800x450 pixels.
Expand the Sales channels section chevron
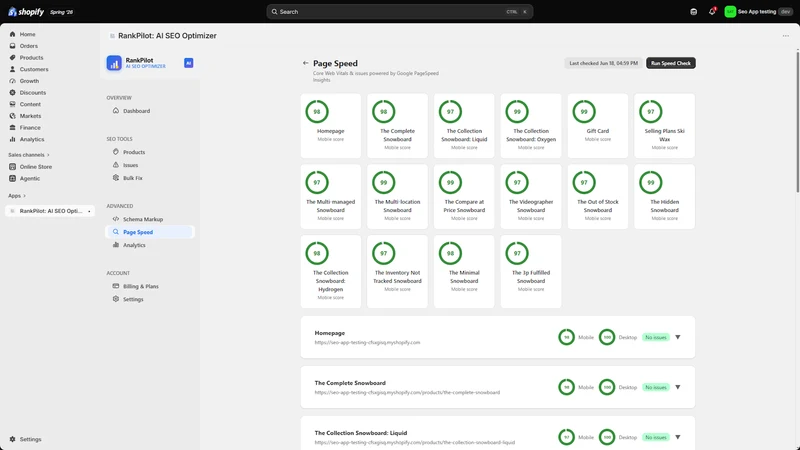coord(48,155)
